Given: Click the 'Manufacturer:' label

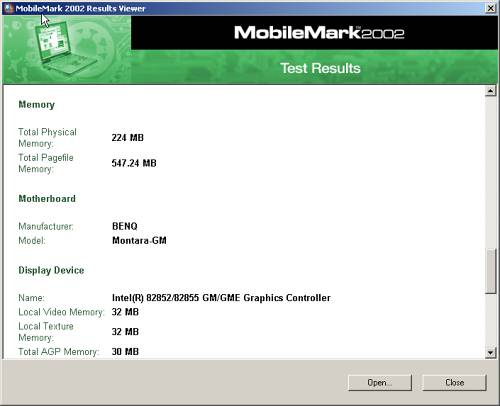Looking at the screenshot, I should [46, 226].
